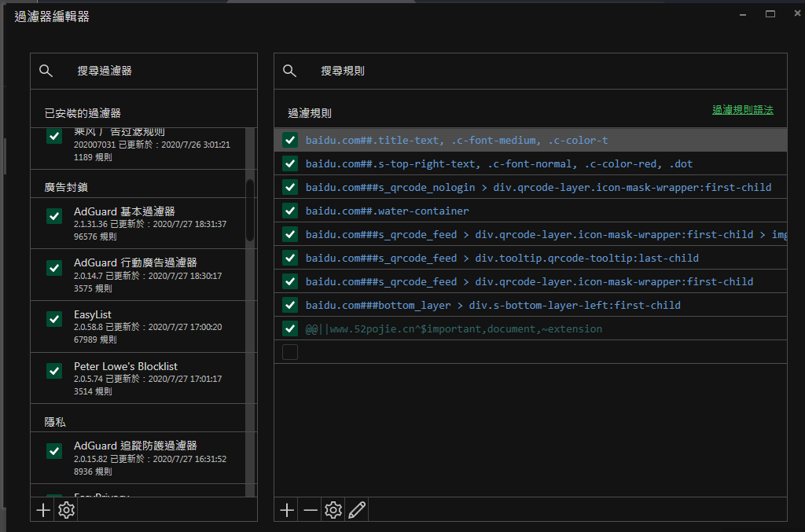Open the 過濾規則語法 link
The width and height of the screenshot is (805, 532).
pos(742,109)
